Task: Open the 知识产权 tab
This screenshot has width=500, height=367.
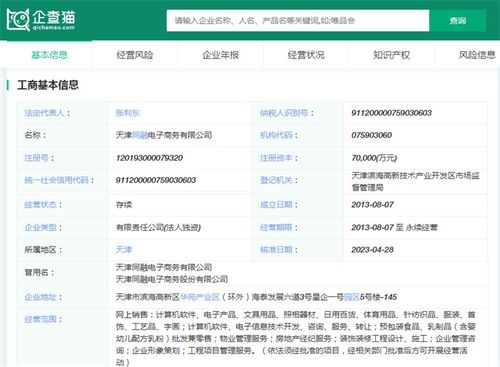Action: 392,55
